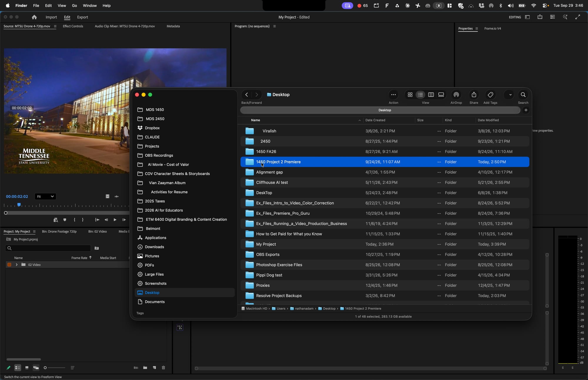Step forward one frame in Source monitor
The height and width of the screenshot is (380, 588).
click(124, 220)
